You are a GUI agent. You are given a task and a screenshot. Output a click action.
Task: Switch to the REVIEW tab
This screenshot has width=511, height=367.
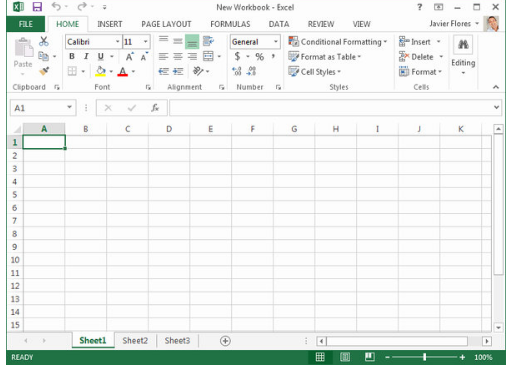point(321,24)
